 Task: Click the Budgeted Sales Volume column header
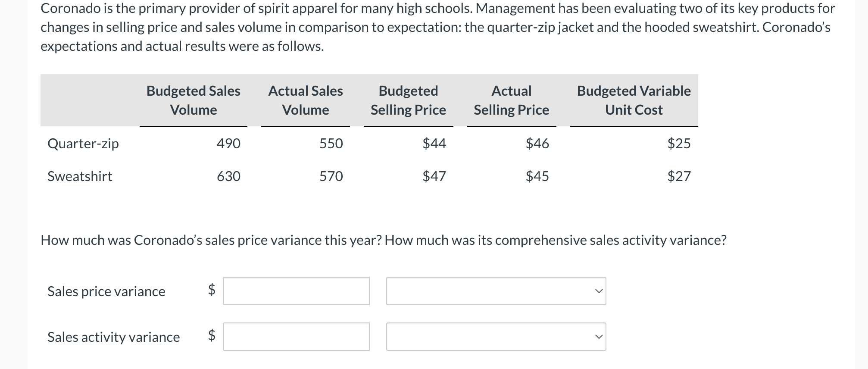tap(193, 100)
